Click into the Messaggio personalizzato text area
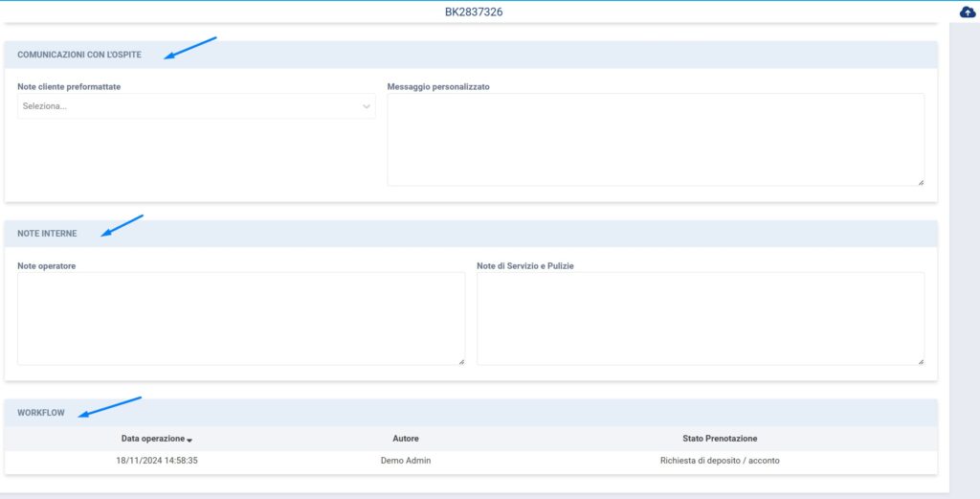 (656, 139)
